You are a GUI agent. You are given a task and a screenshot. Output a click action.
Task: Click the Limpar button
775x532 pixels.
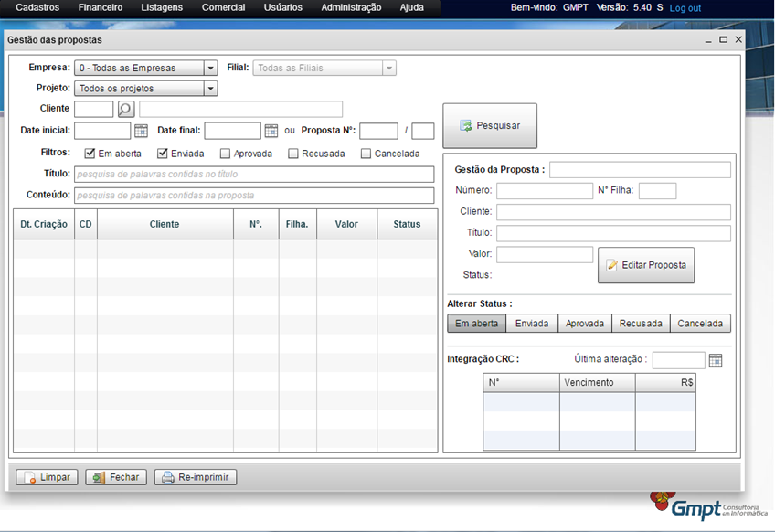47,477
